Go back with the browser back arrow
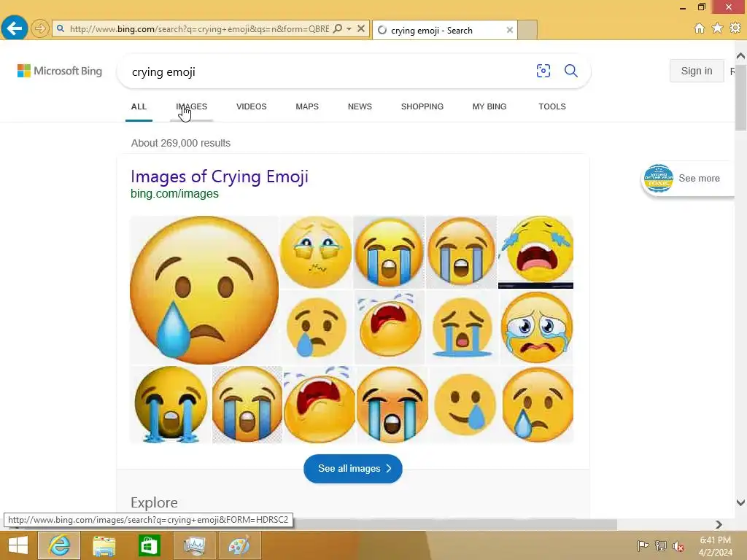Image resolution: width=747 pixels, height=560 pixels. 15,28
